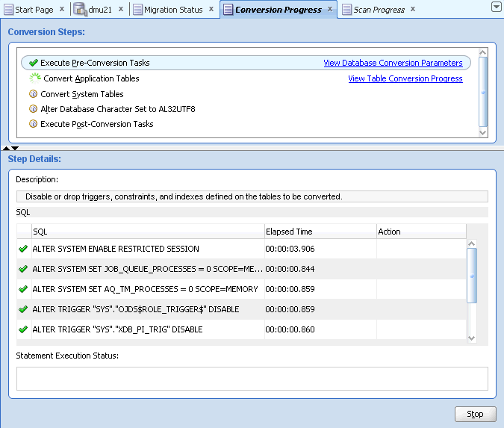Click the step Description text field

252,196
